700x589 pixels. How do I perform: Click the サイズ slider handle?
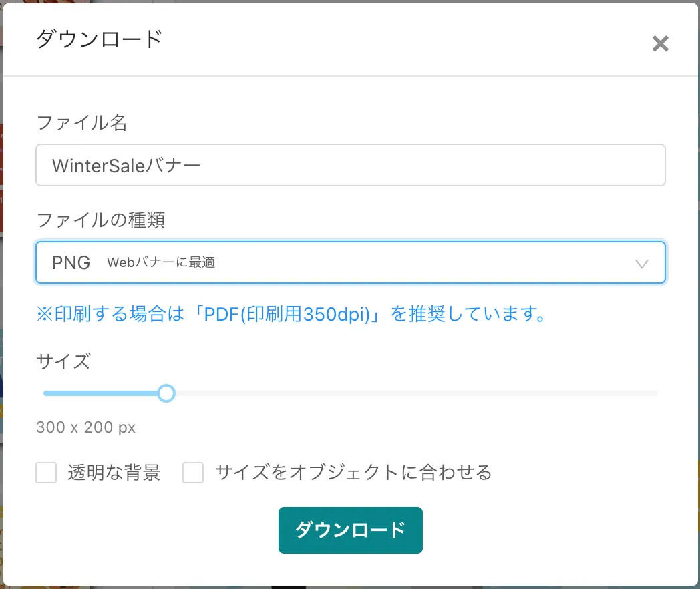tap(166, 393)
